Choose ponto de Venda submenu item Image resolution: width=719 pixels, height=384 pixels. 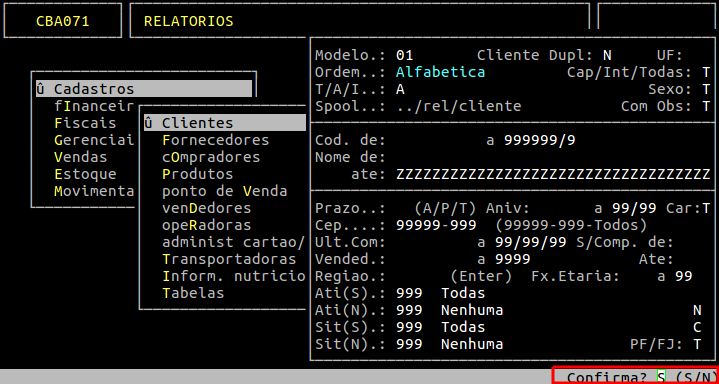point(225,191)
